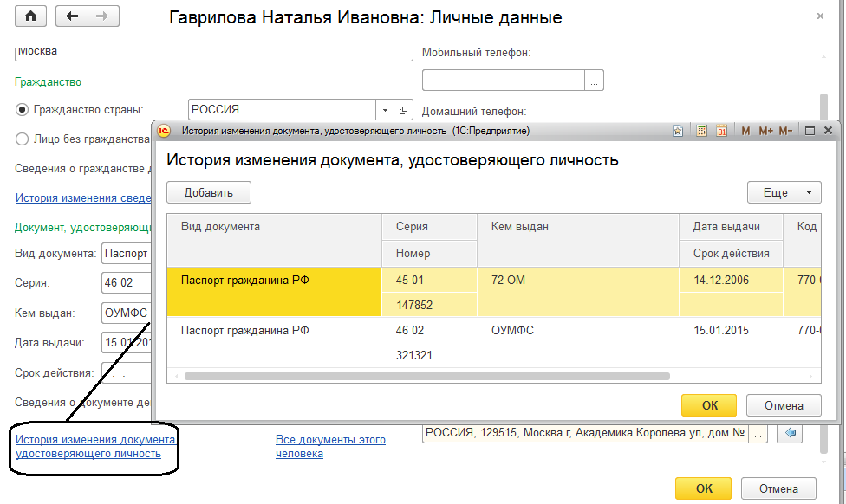The image size is (846, 504).
Task: Add dialog to favorites star icon
Action: pos(678,131)
